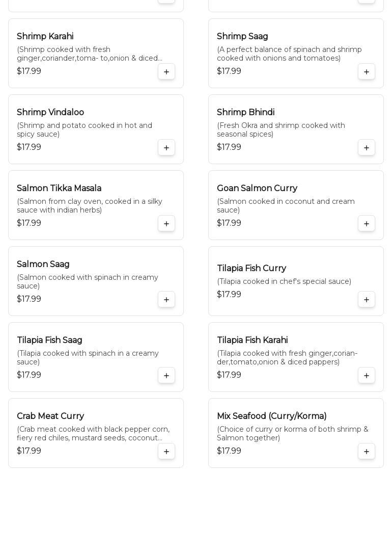This screenshot has height=551, width=392.
Task: Add Tilapia Fish Karahi to cart
Action: click(x=367, y=376)
